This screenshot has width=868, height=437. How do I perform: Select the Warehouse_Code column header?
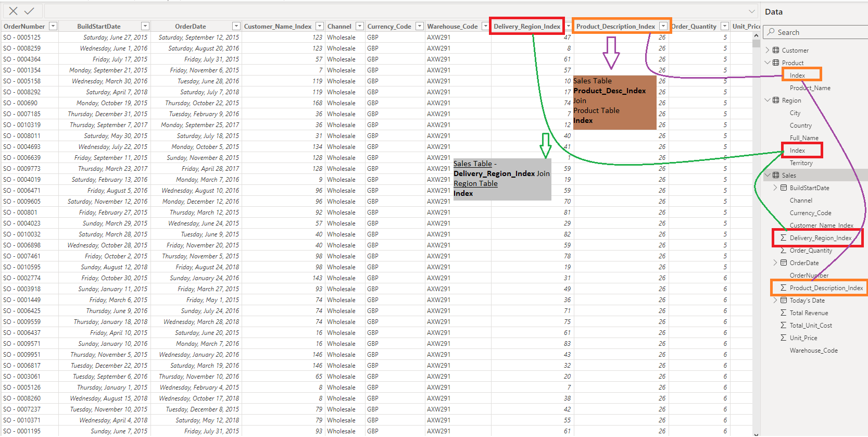(x=452, y=26)
